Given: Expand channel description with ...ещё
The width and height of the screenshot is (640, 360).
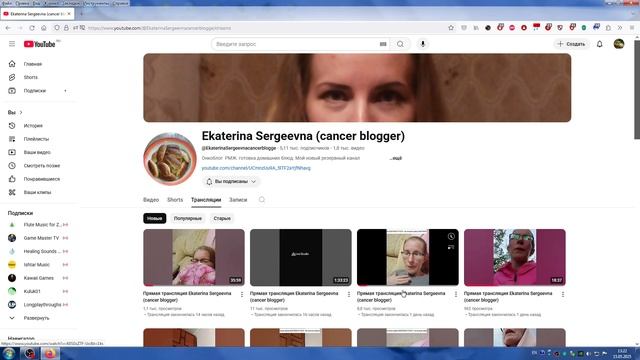Looking at the screenshot, I should coord(396,158).
